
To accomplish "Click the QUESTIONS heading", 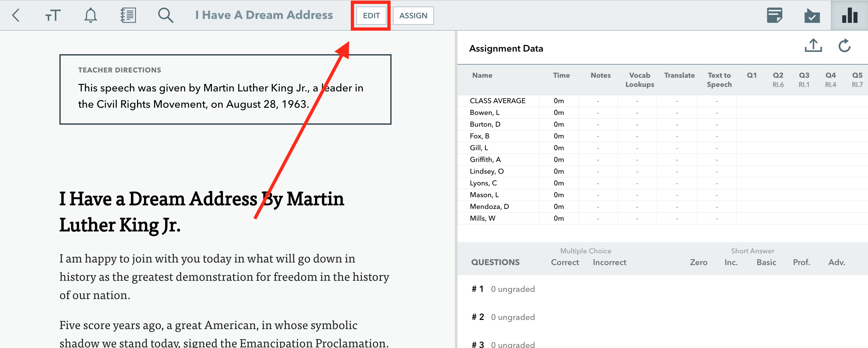I will click(495, 262).
